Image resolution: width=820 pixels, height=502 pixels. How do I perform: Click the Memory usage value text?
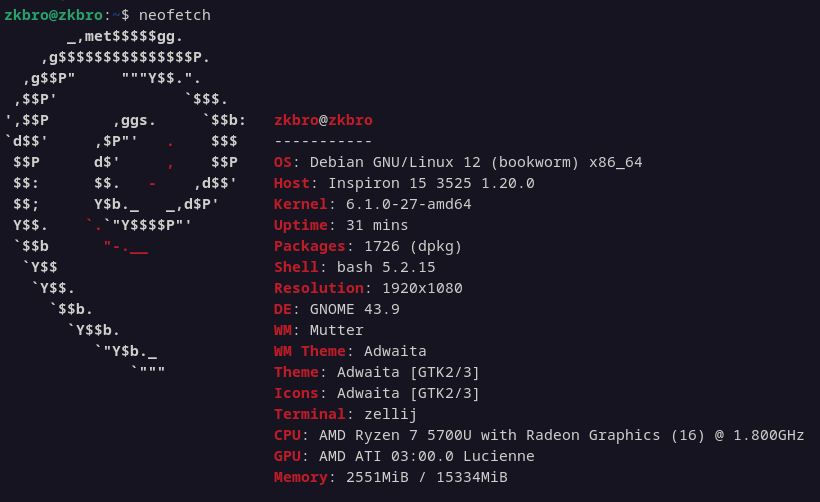point(426,477)
